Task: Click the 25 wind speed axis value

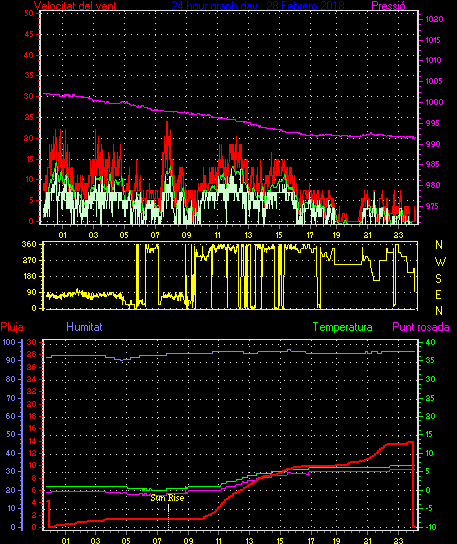Action: [29, 117]
